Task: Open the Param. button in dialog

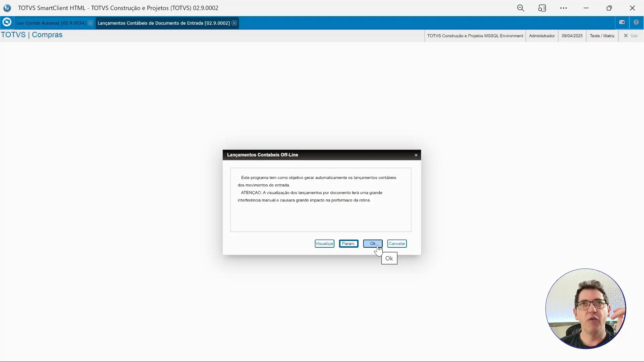Action: tap(348, 244)
